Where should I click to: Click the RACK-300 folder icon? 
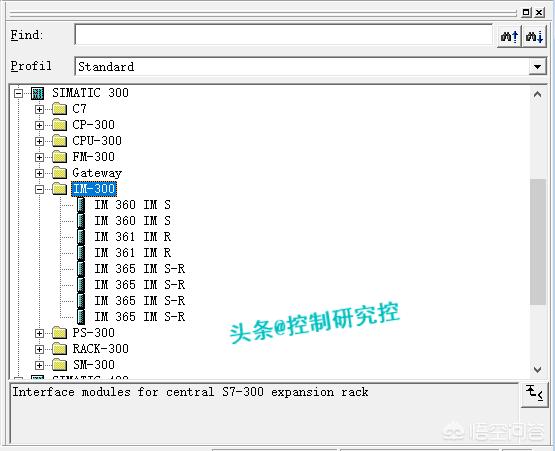point(59,349)
